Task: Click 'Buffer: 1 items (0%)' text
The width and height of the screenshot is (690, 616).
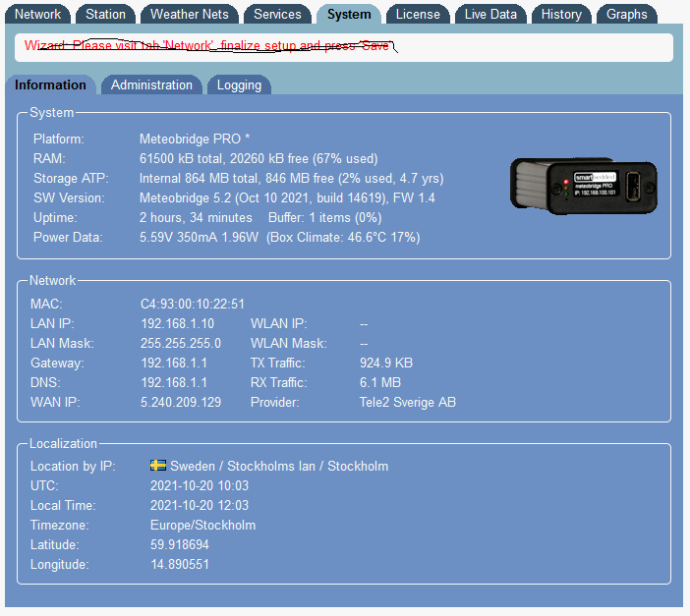Action: (x=325, y=217)
